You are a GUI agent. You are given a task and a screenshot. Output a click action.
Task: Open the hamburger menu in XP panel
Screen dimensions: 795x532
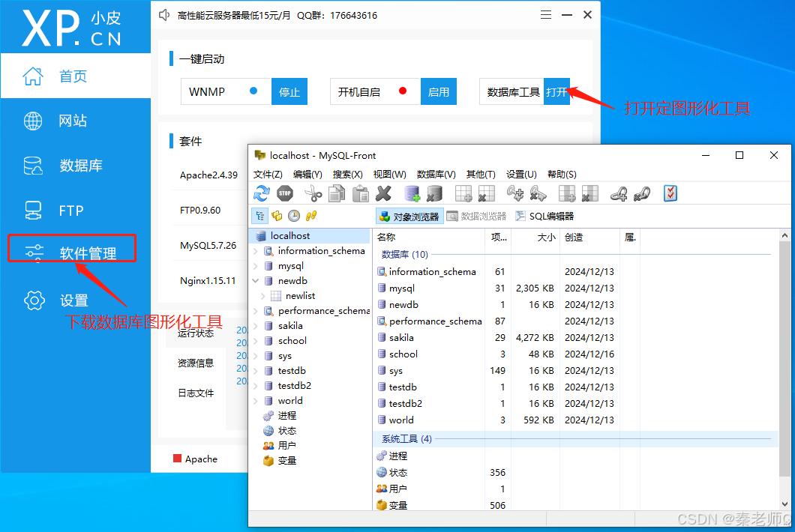click(545, 15)
